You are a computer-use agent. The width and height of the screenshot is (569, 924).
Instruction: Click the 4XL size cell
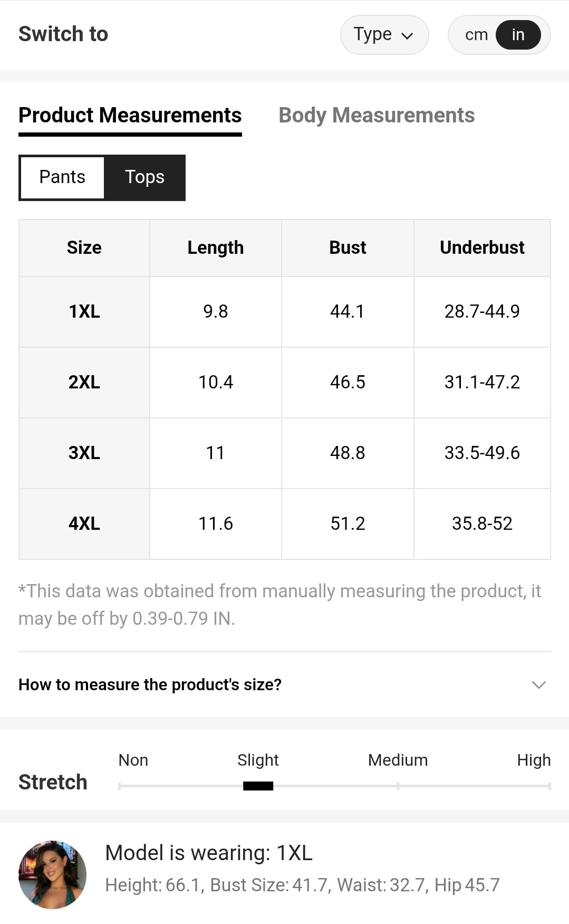(84, 524)
